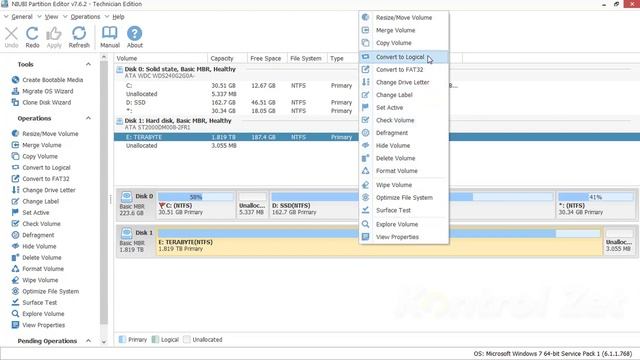The width and height of the screenshot is (640, 360).
Task: Click Clone Disk Wizard icon in sidebar
Action: [16, 102]
